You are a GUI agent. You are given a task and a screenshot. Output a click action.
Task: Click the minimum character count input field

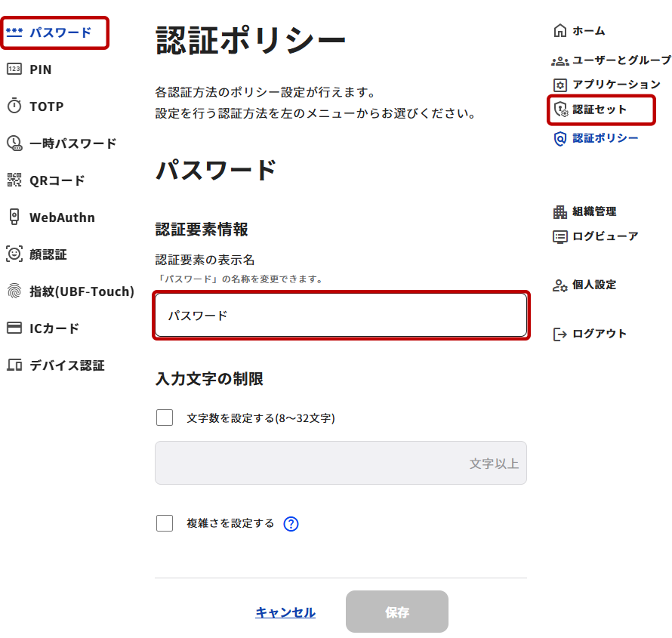[x=341, y=463]
